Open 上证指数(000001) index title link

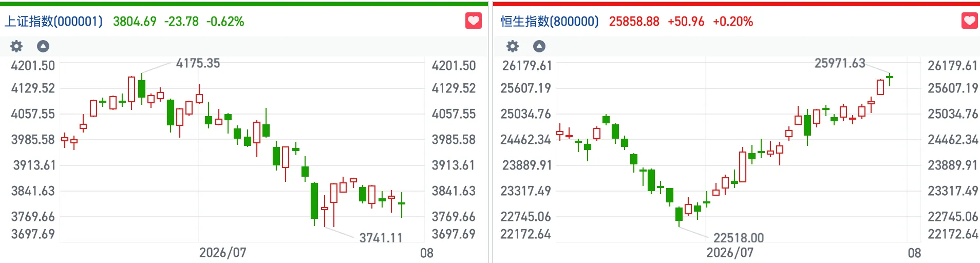[53, 22]
